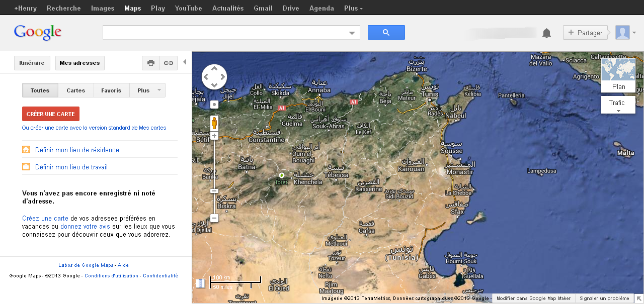Click the print map icon
Image resolution: width=644 pixels, height=304 pixels.
tap(150, 63)
